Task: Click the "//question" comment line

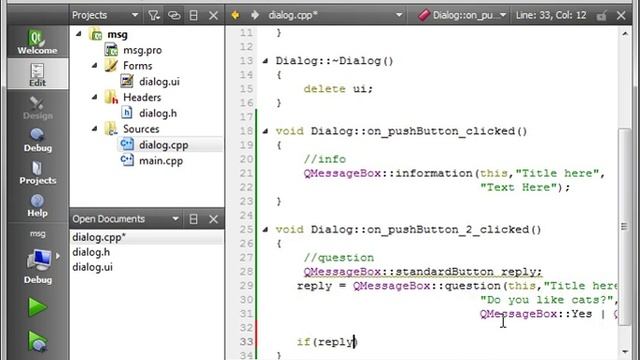Action: (338, 258)
